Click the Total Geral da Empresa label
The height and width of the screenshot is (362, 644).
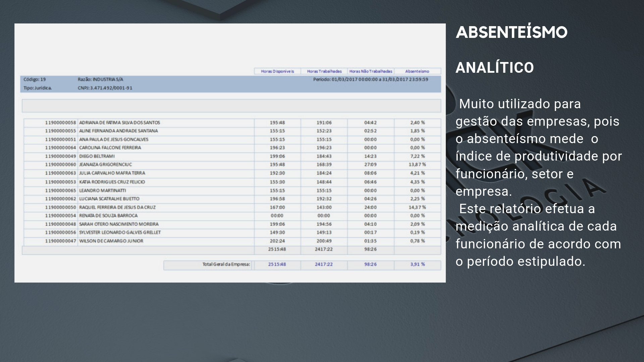click(226, 264)
